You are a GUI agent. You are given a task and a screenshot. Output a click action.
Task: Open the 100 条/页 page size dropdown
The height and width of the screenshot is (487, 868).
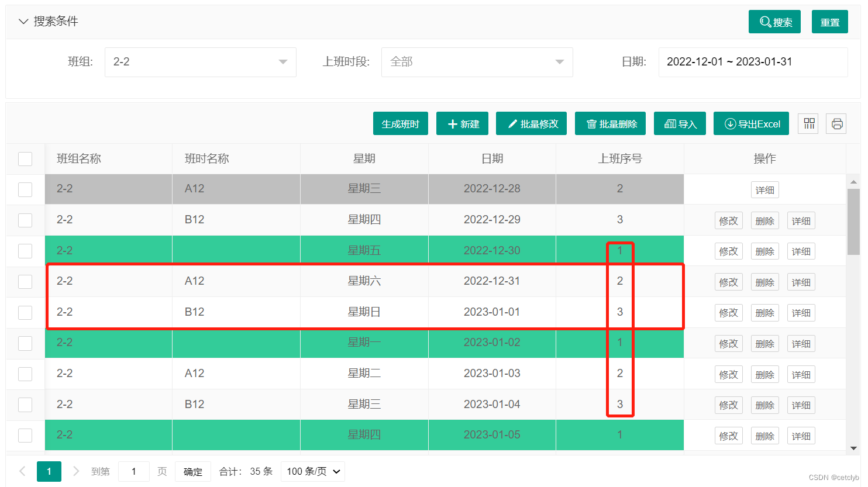(313, 471)
